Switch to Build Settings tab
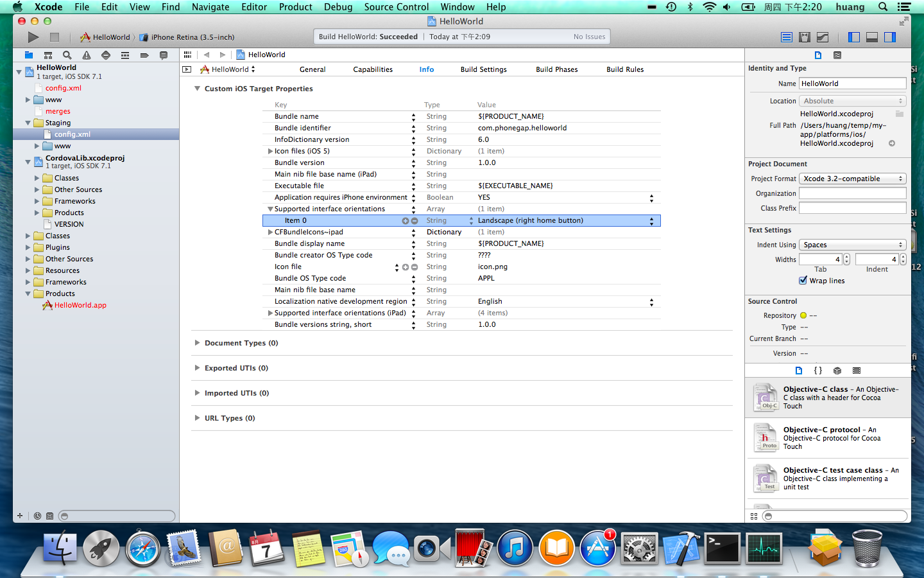This screenshot has height=578, width=924. [484, 69]
